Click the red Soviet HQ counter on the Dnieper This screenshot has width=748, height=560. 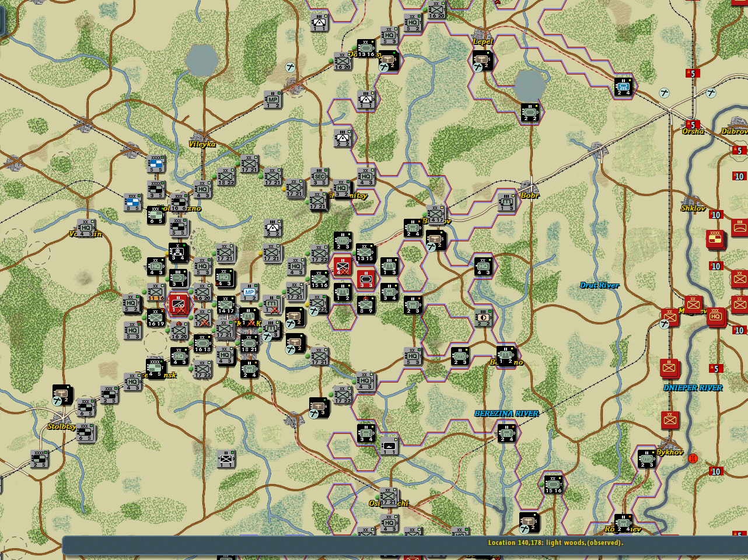(716, 317)
